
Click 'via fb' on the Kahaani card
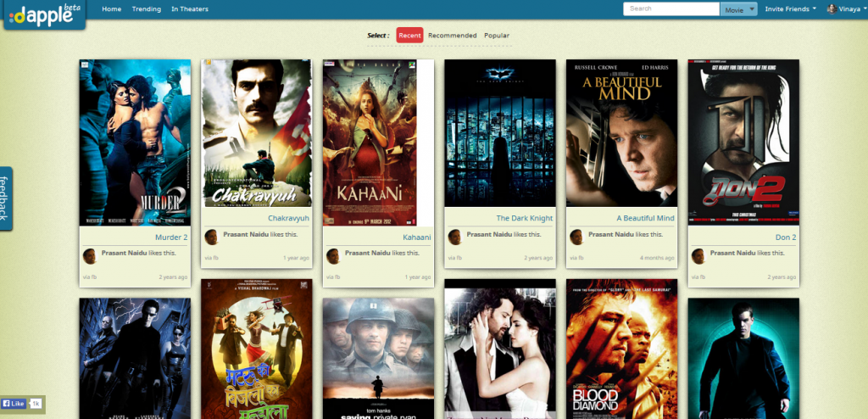[333, 277]
